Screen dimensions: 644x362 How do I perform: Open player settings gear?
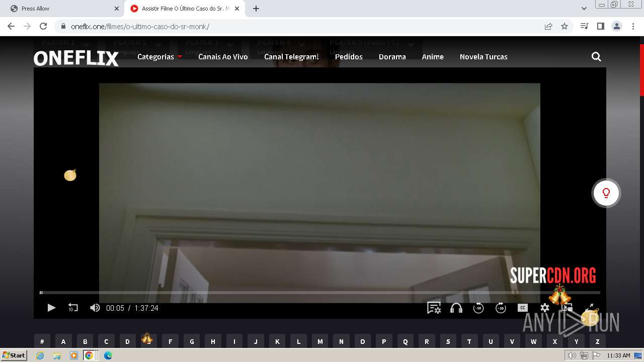coord(545,308)
